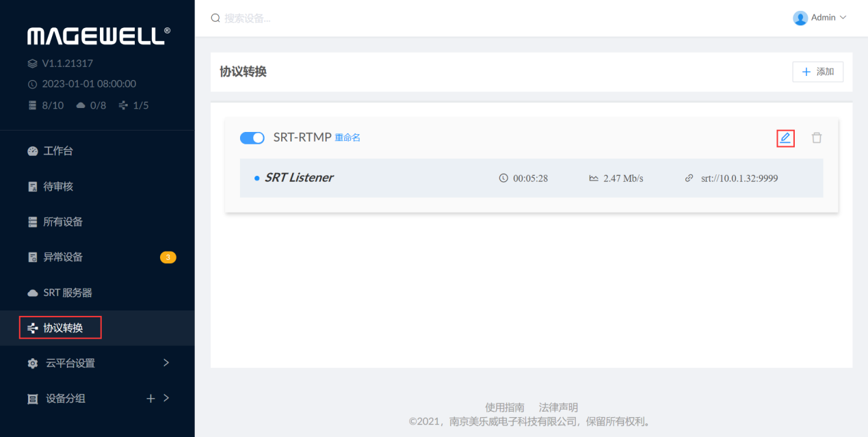
Task: Click the edit pencil icon for SRT-RTMP
Action: pos(785,138)
